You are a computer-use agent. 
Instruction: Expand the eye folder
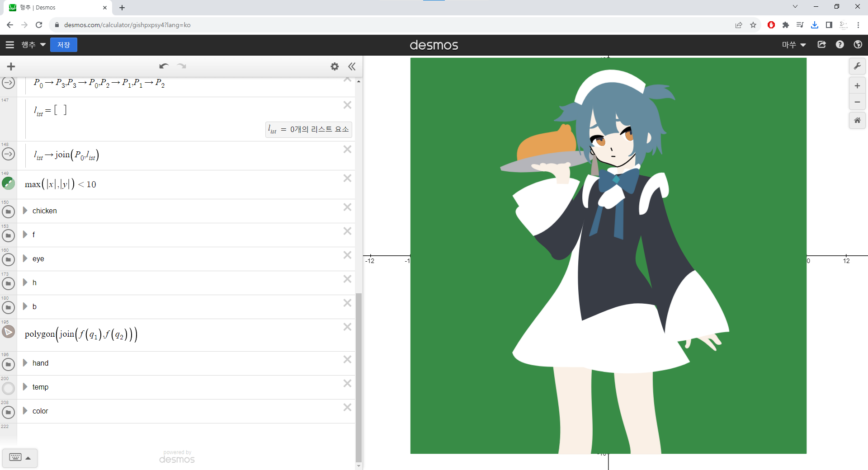[x=25, y=258]
